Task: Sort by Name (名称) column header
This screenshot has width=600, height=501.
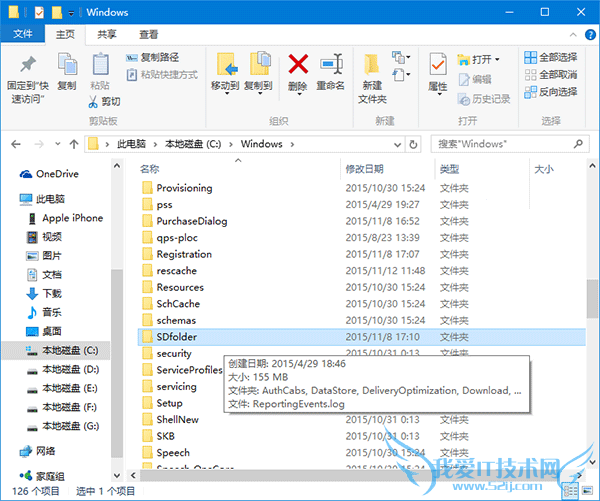Action: [150, 169]
